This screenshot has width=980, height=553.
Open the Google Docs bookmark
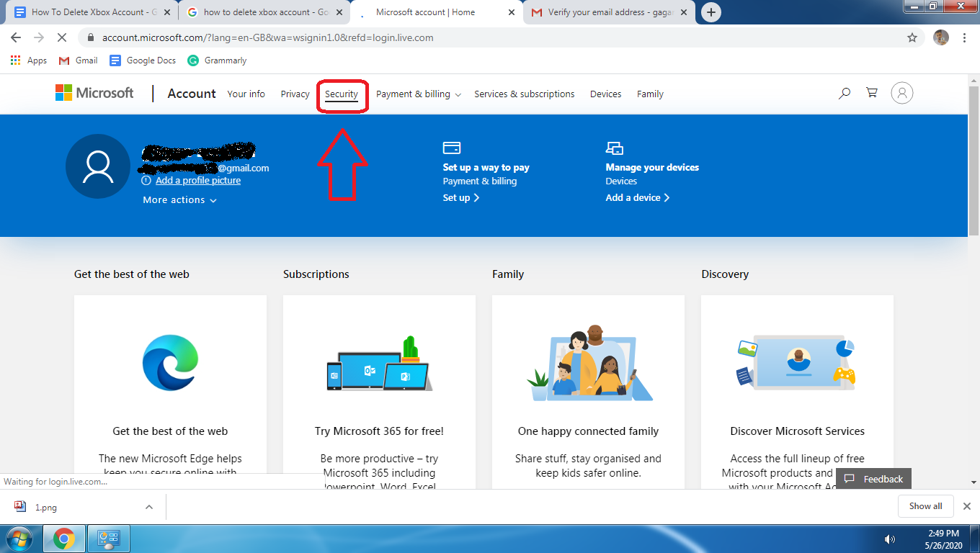143,60
